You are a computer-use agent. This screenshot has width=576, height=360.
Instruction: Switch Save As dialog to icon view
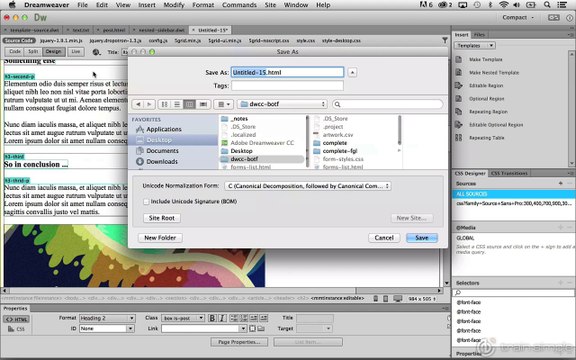coord(164,104)
